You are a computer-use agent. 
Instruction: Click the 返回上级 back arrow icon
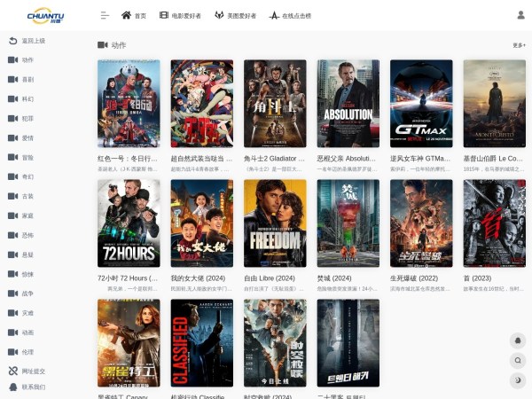pos(12,41)
